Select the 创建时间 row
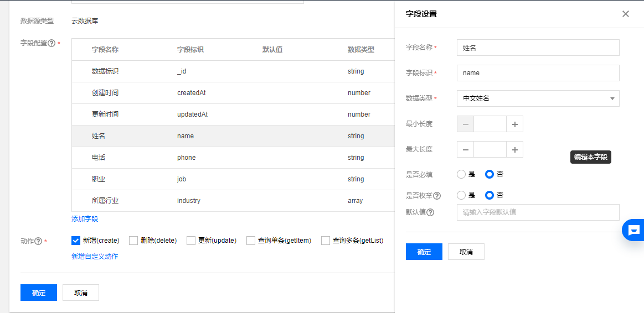Viewport: 644px width, 313px height. coord(233,93)
